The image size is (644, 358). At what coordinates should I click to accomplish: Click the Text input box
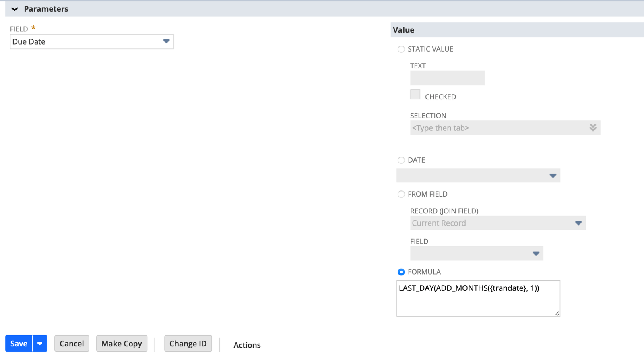coord(447,78)
